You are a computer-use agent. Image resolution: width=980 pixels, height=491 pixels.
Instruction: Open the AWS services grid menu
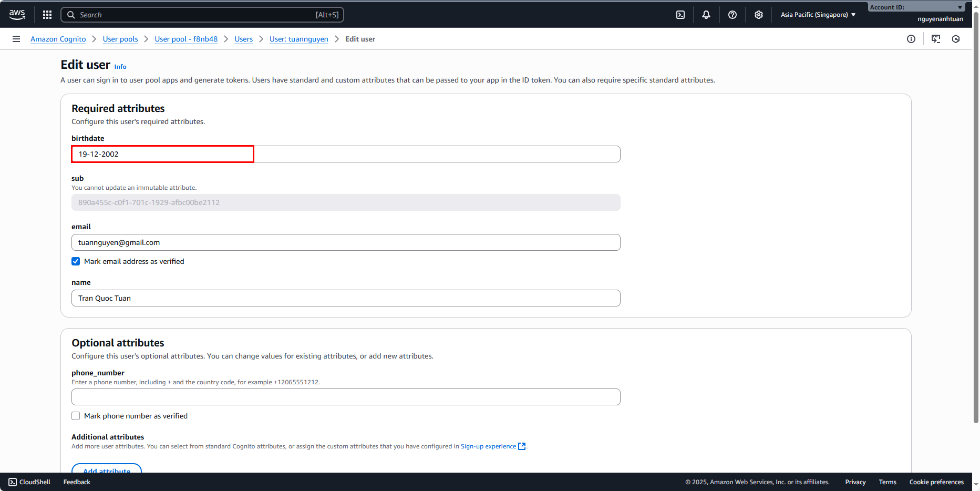(x=47, y=15)
